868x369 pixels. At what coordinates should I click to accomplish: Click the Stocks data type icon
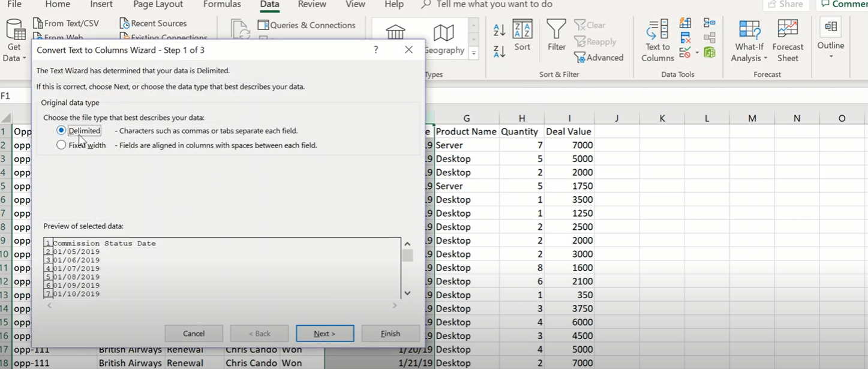tap(396, 32)
